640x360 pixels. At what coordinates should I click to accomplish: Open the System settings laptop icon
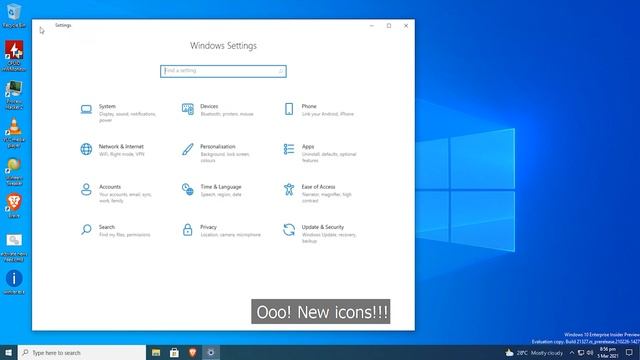click(86, 109)
